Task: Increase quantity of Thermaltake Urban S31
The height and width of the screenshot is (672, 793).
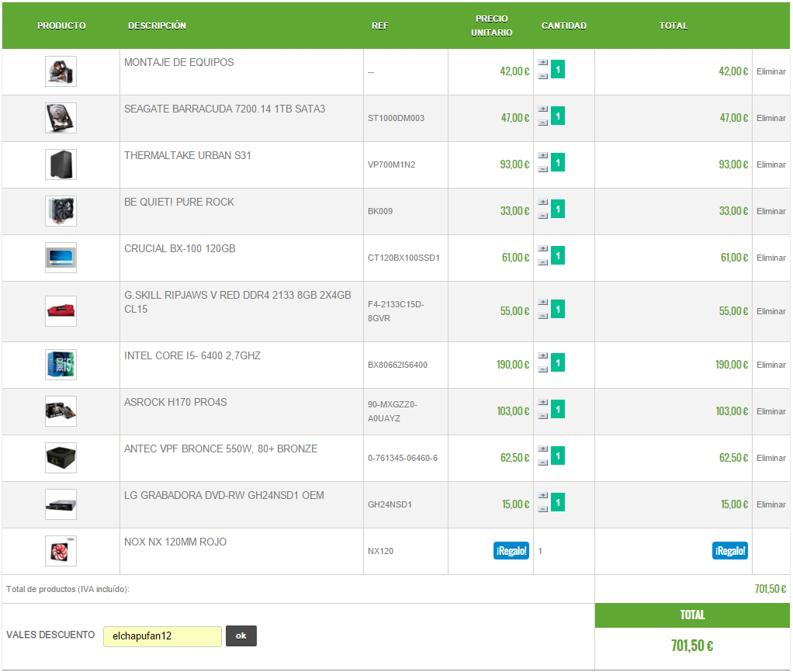Action: coord(542,155)
